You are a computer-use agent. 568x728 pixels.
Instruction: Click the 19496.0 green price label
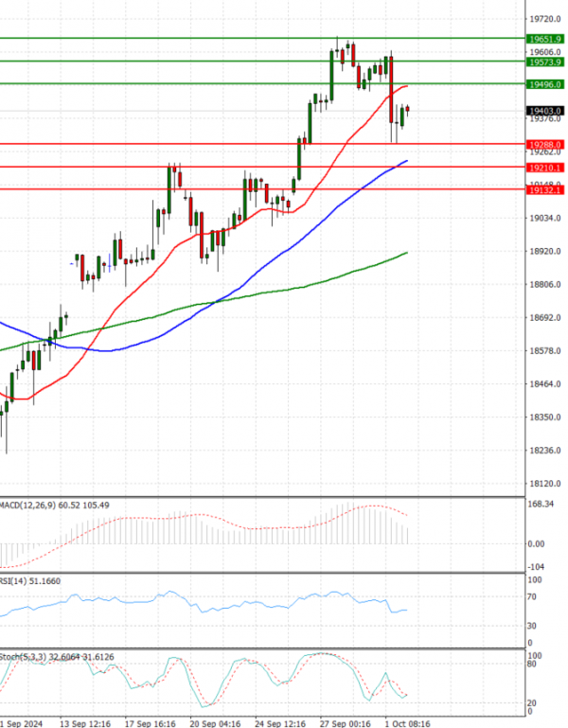click(x=544, y=84)
